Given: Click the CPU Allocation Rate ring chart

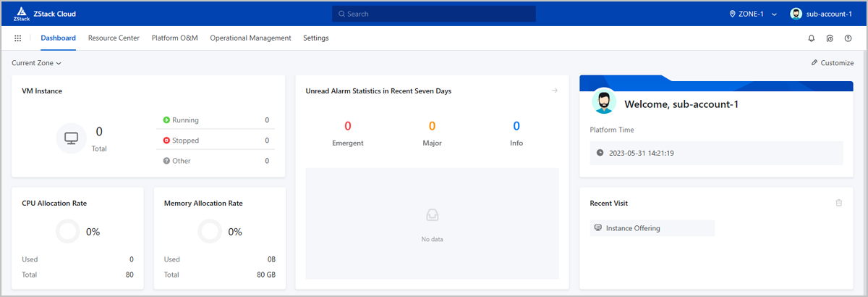Looking at the screenshot, I should click(68, 232).
